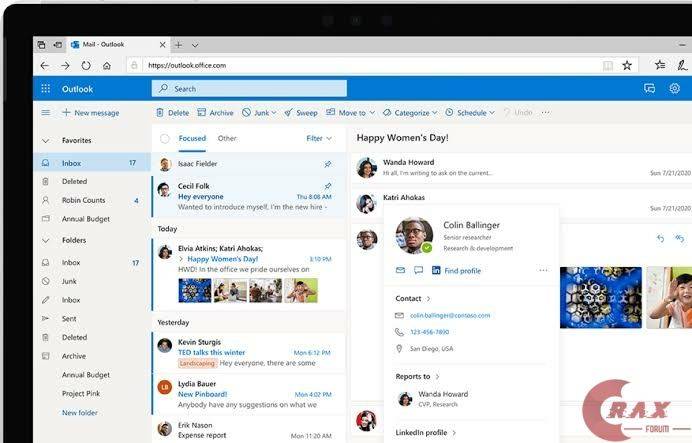Delete the selected message
The image size is (692, 443).
click(173, 113)
